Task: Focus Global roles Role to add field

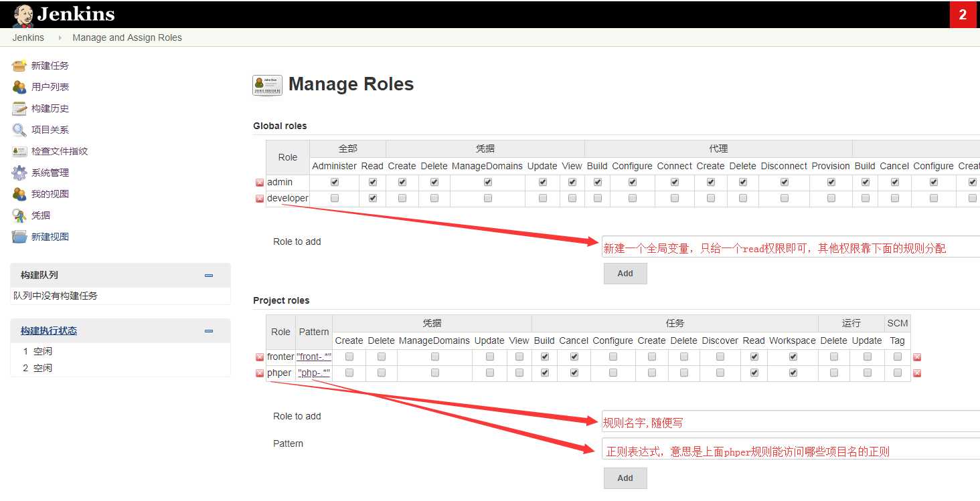Action: [791, 247]
